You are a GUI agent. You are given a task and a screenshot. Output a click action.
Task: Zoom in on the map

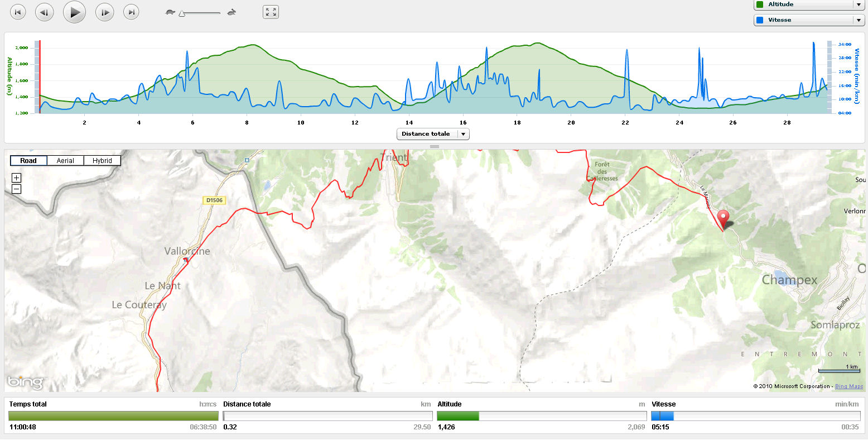click(16, 178)
